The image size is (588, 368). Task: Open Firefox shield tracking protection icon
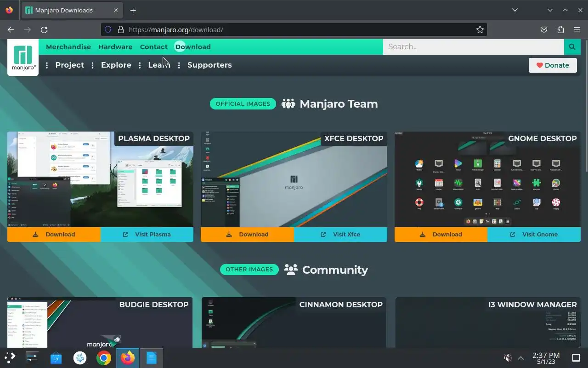[x=108, y=29]
